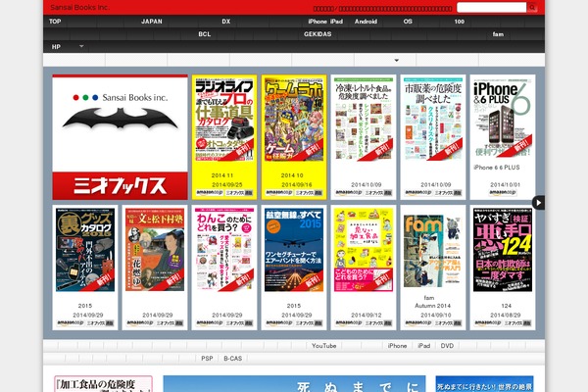Go to the TOP menu item
The height and width of the screenshot is (392, 588).
55,22
